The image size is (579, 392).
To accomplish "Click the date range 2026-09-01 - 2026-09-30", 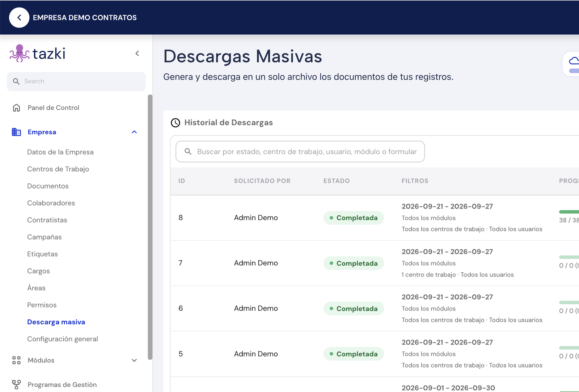I will click(x=448, y=388).
